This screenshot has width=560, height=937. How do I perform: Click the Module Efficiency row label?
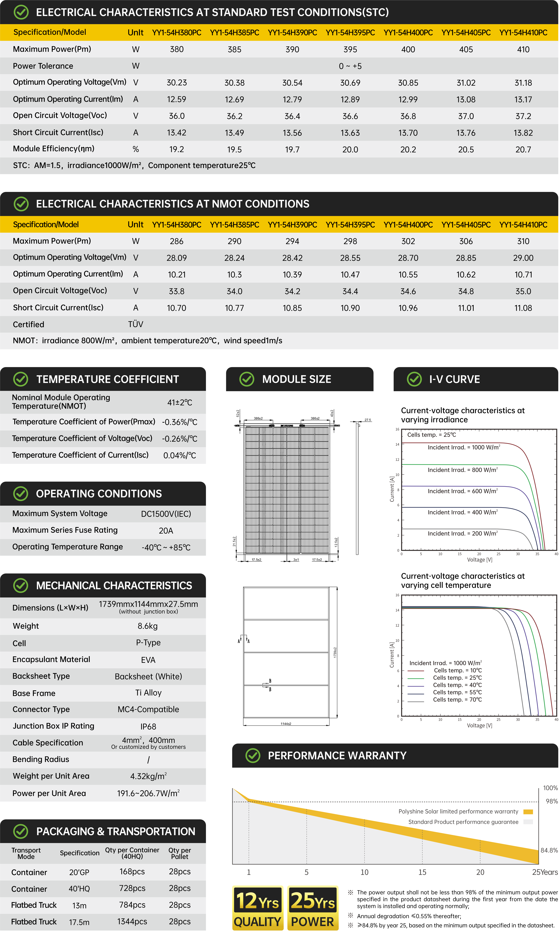coord(54,149)
